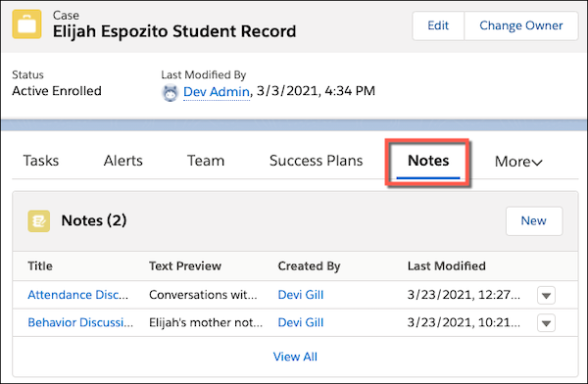Switch to the Tasks tab
The width and height of the screenshot is (588, 384).
click(x=41, y=161)
